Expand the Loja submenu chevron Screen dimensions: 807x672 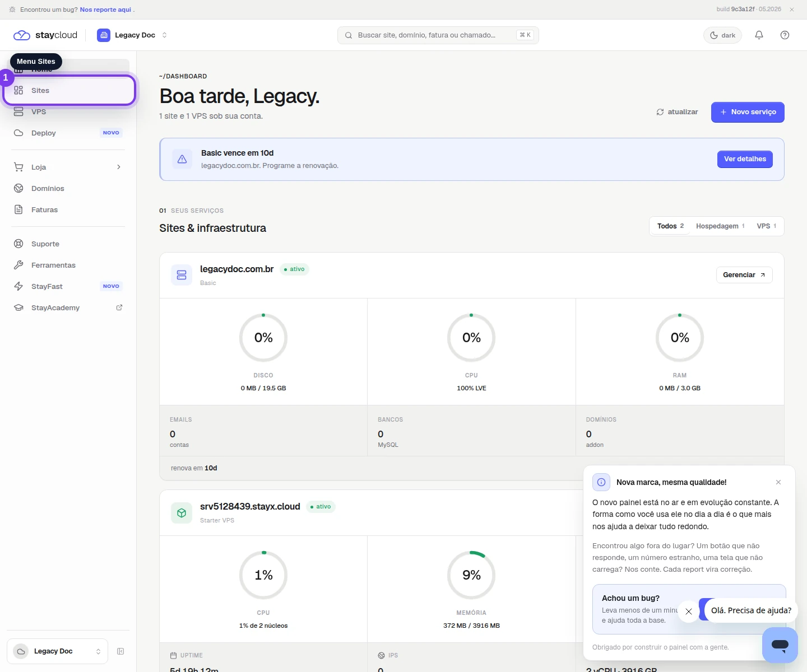[119, 167]
